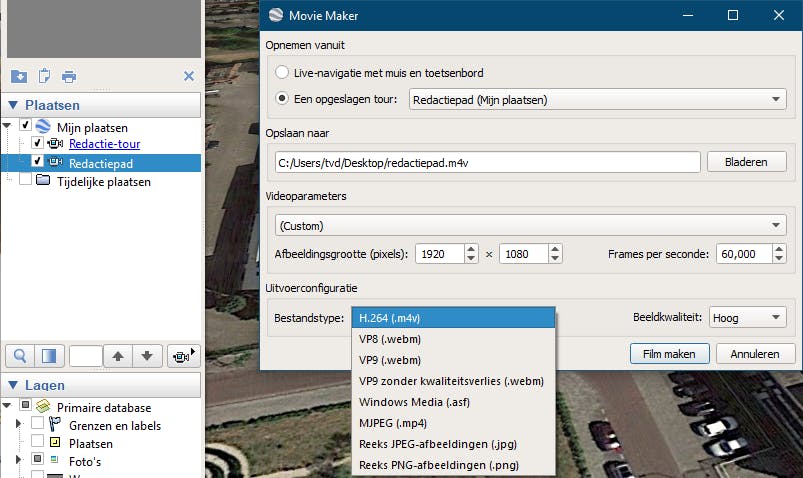Screen dimensions: 803x478
Task: Click the copy clipboard icon in sidebar toolbar
Action: point(45,76)
